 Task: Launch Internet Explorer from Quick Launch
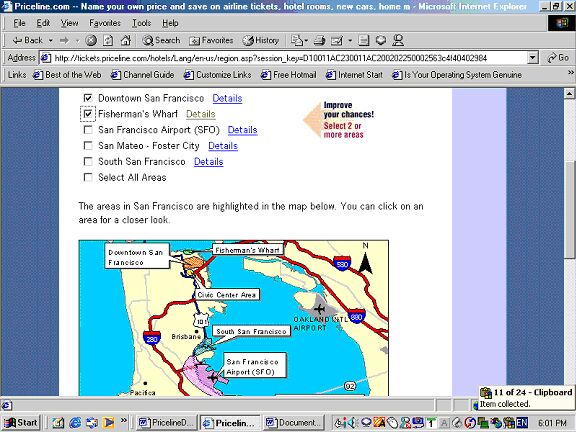(75, 423)
